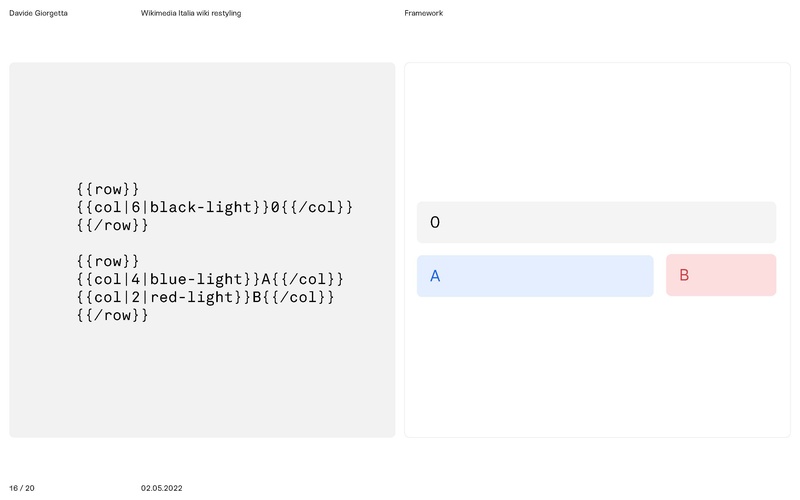This screenshot has height=500, width=800.
Task: Click the first {{/row}} closing tag
Action: (x=112, y=225)
